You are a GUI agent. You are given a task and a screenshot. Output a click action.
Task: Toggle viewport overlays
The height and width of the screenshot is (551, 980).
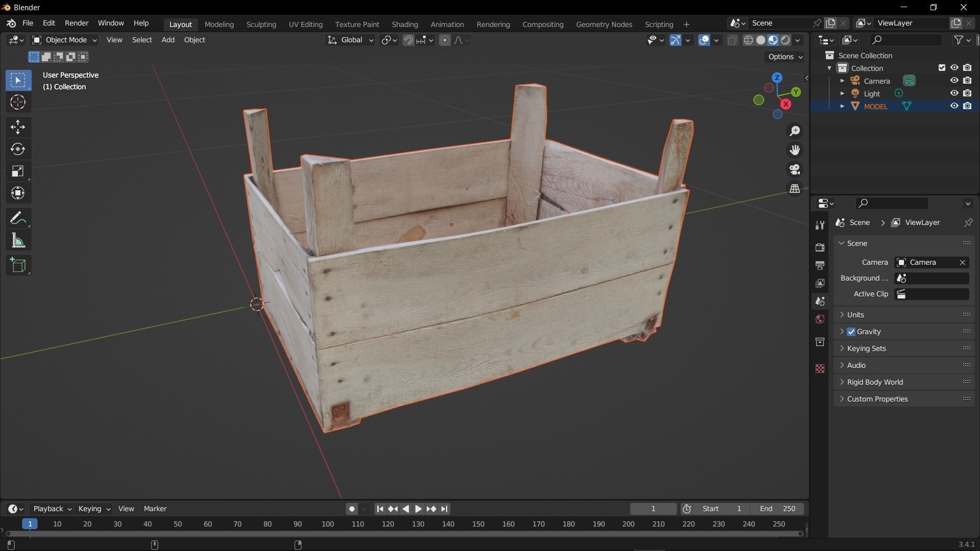click(704, 40)
